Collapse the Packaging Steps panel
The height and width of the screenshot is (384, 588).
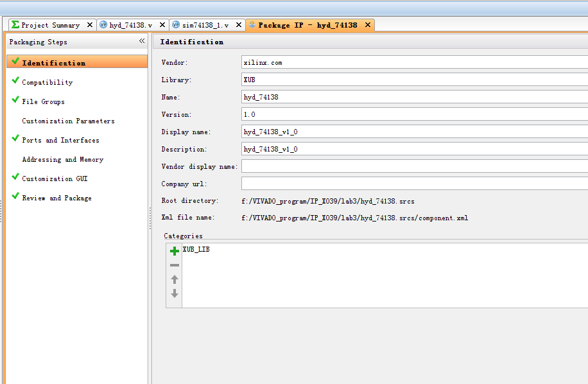(142, 41)
